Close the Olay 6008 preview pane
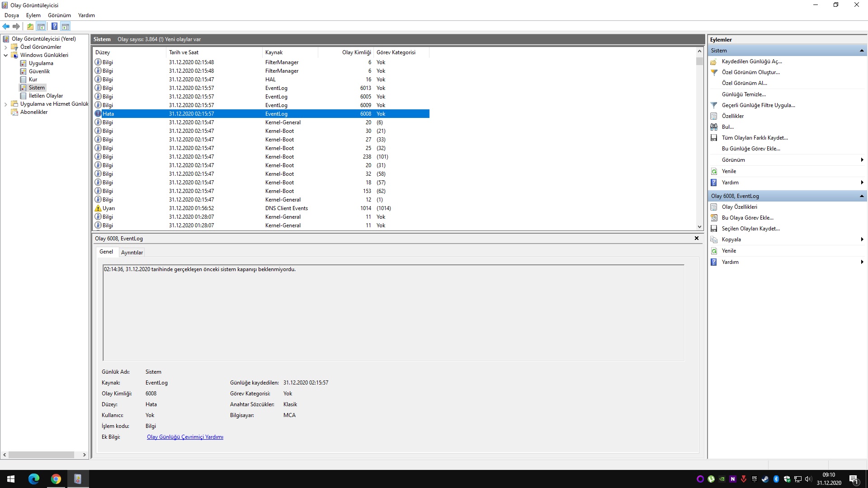The height and width of the screenshot is (488, 868). (696, 238)
